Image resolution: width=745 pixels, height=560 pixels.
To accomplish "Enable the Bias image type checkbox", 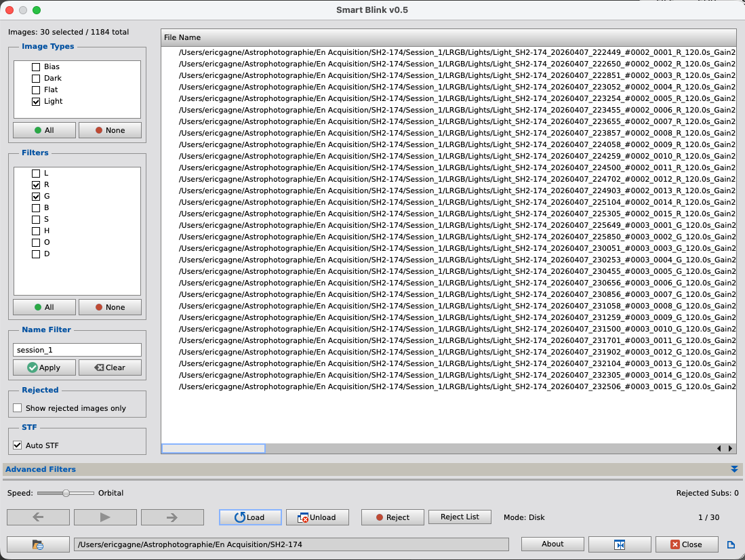I will point(36,67).
